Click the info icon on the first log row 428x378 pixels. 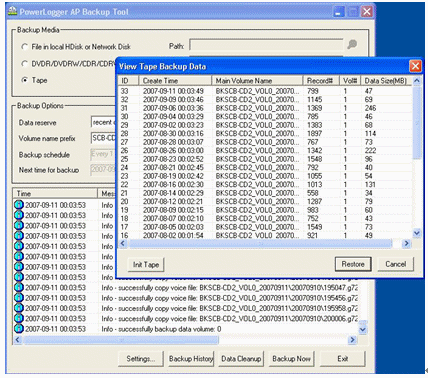pyautogui.click(x=19, y=205)
